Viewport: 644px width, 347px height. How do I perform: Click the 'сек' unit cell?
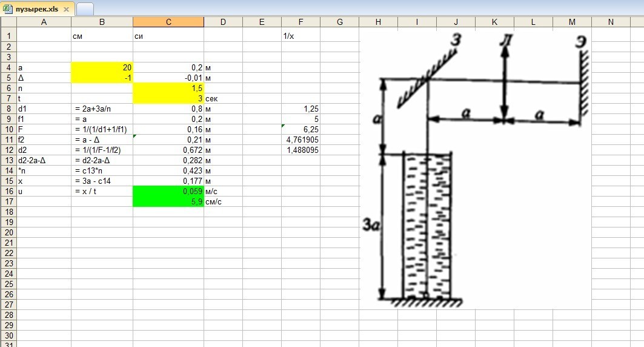[x=223, y=98]
